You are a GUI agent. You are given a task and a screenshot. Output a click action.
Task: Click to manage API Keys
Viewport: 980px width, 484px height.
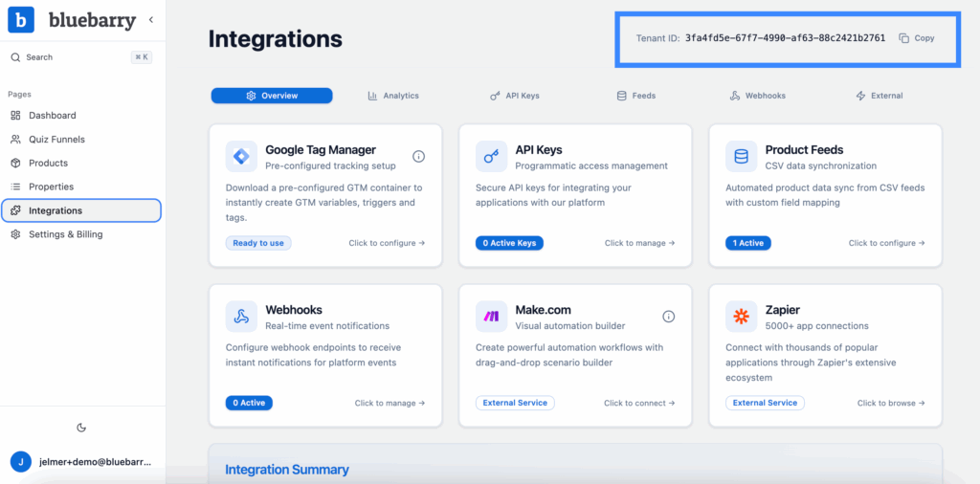point(640,243)
